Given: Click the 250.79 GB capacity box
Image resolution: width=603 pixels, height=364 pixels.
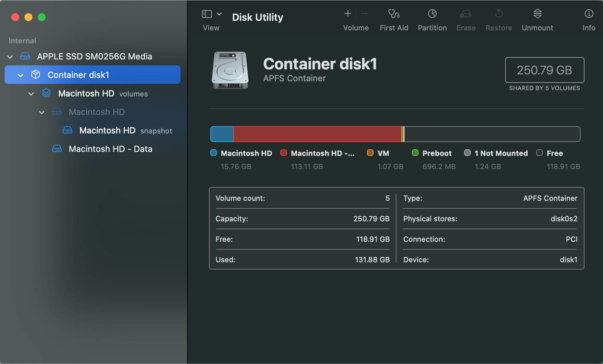Looking at the screenshot, I should (544, 70).
